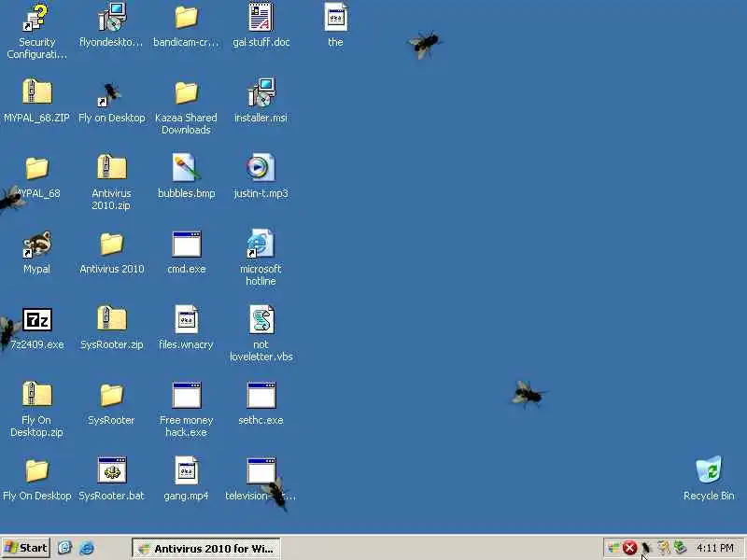The image size is (747, 560).
Task: Select the flyondesktop installer icon
Action: 111,18
